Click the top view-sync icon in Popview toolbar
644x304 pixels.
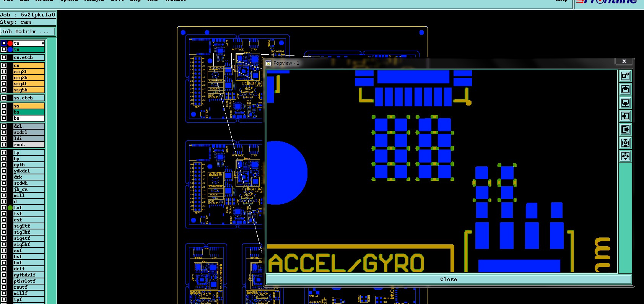[625, 76]
